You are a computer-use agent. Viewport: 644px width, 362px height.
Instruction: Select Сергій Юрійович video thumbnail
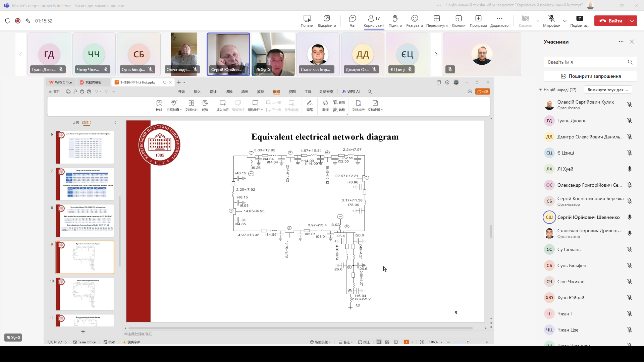(228, 54)
